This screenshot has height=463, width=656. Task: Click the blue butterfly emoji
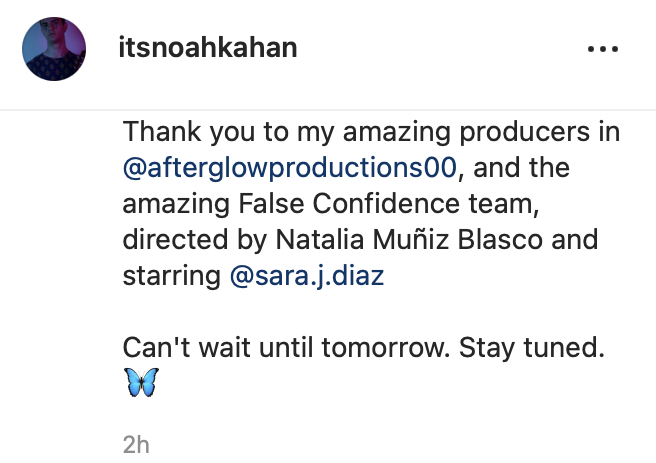click(141, 383)
